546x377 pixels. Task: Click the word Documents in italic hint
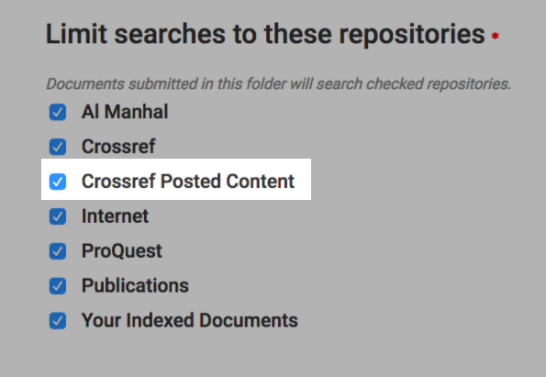[x=85, y=84]
